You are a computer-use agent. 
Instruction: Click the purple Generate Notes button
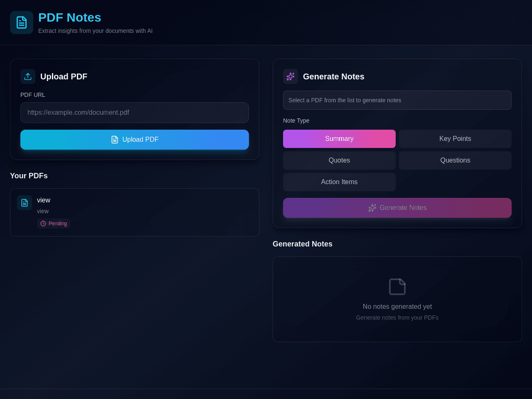point(397,208)
